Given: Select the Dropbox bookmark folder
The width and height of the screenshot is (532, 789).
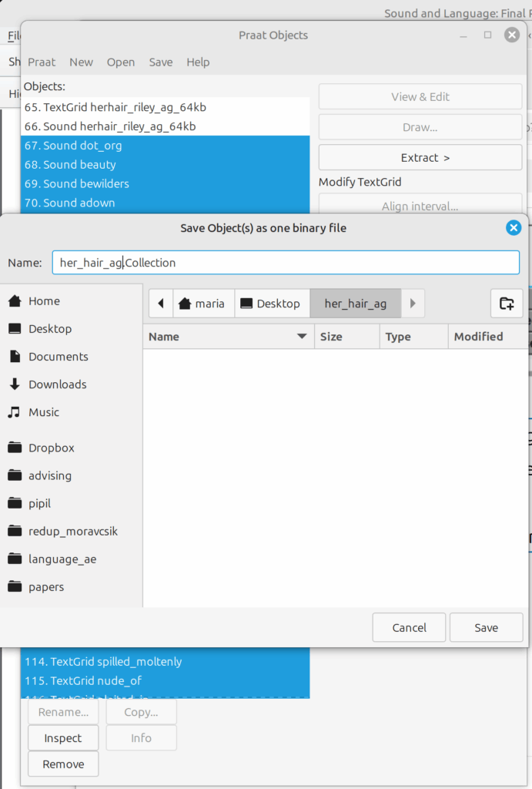Looking at the screenshot, I should [x=51, y=448].
